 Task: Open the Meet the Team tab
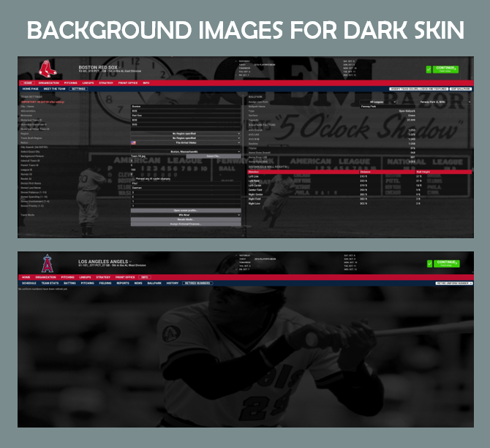54,89
